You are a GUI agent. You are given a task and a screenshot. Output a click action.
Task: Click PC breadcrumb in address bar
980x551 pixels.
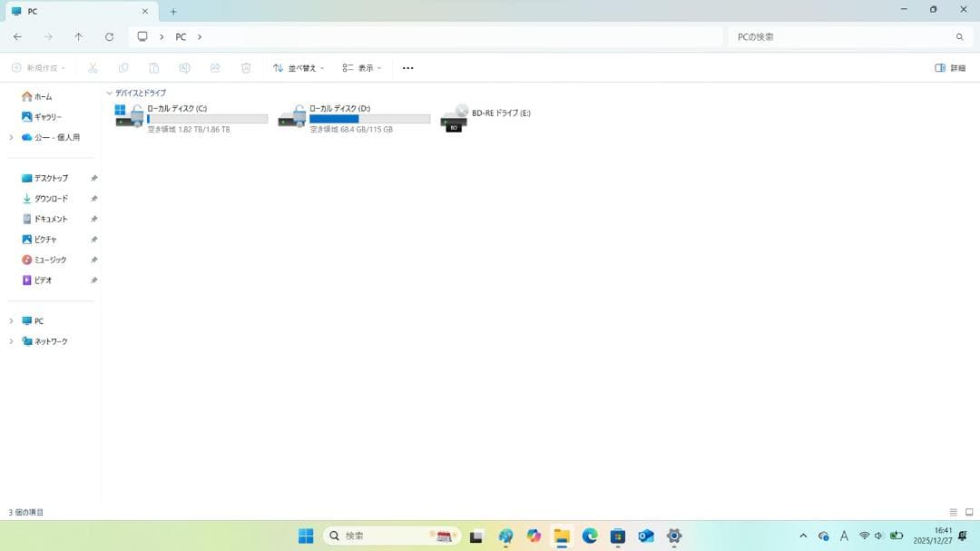click(x=181, y=37)
